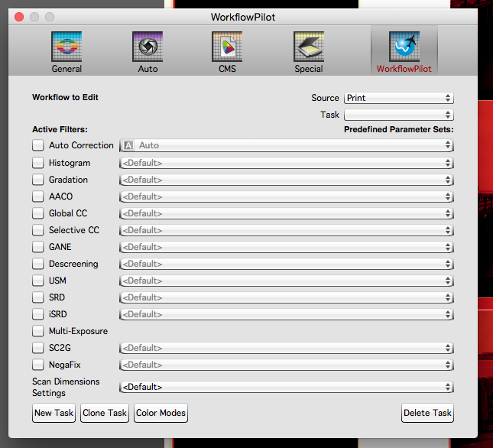Open the Global CC parameter set dropdown
The width and height of the screenshot is (493, 448).
coord(286,213)
